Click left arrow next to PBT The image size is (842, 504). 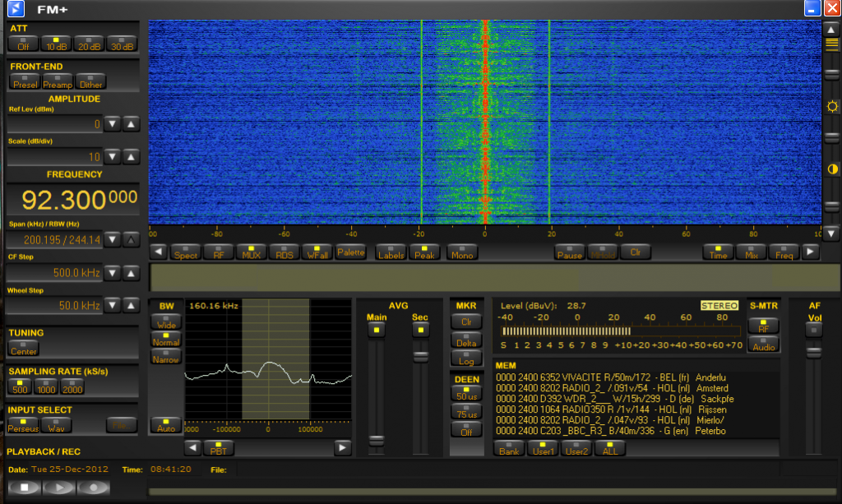[192, 448]
